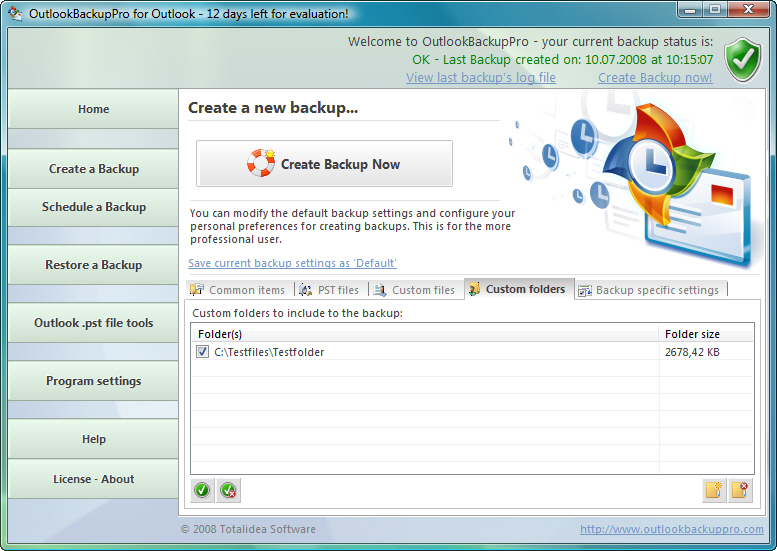
Task: Click the 2678,42 KB size value
Action: pyautogui.click(x=692, y=352)
